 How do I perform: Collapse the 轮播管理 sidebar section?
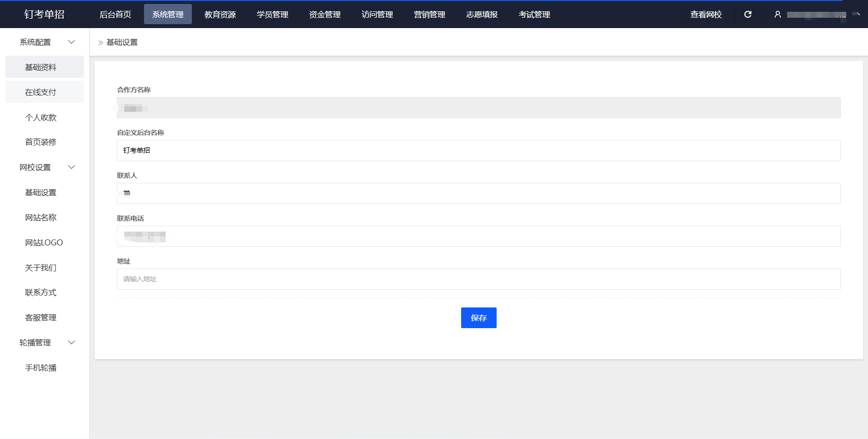(72, 342)
